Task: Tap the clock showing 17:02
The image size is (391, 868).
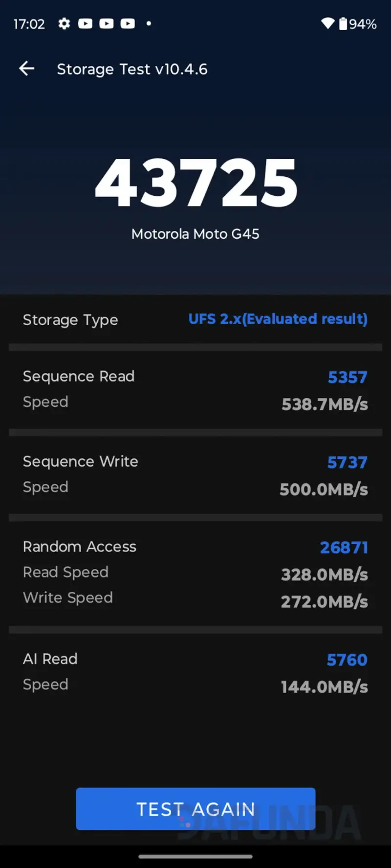Action: pos(29,24)
